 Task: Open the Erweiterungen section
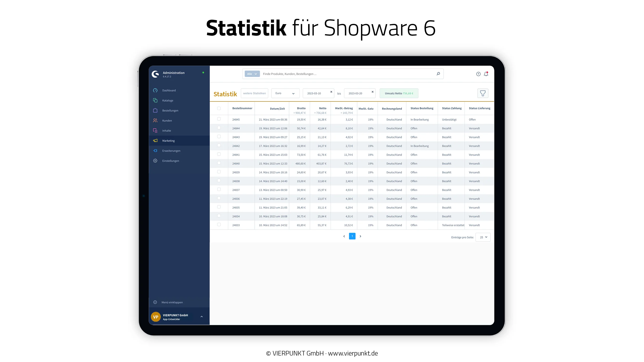point(171,151)
